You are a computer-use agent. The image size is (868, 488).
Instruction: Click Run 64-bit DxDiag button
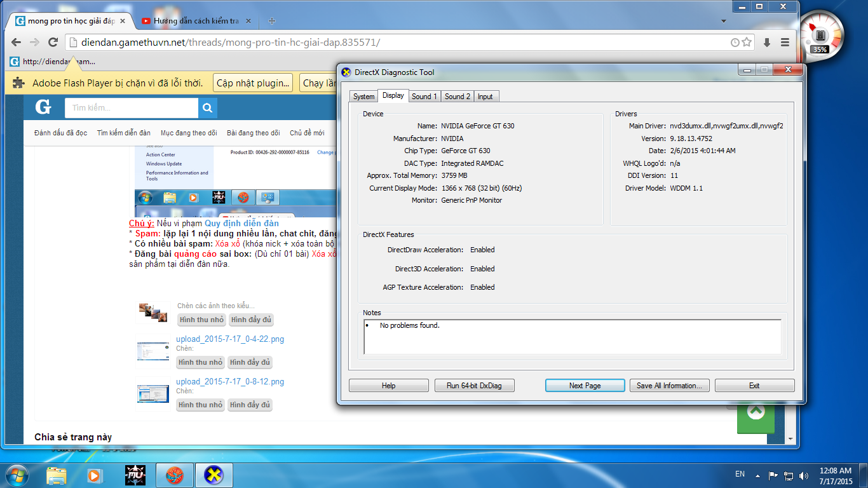(x=474, y=386)
